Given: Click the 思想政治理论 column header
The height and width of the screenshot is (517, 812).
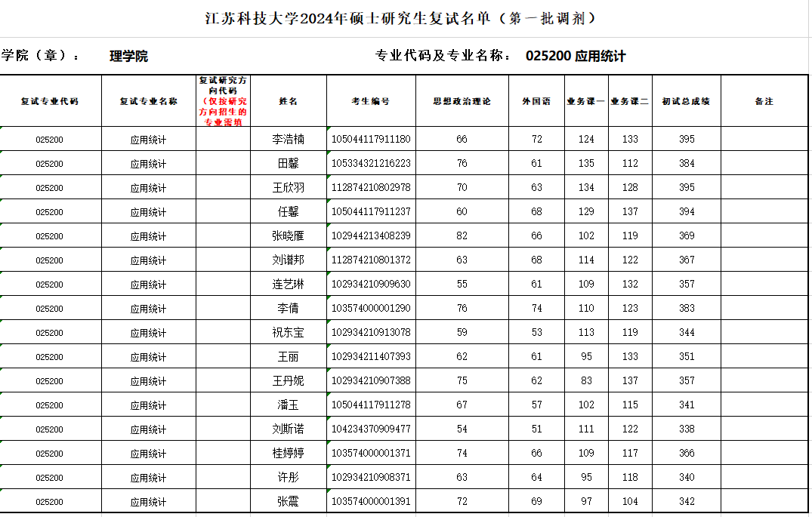Looking at the screenshot, I should (462, 101).
